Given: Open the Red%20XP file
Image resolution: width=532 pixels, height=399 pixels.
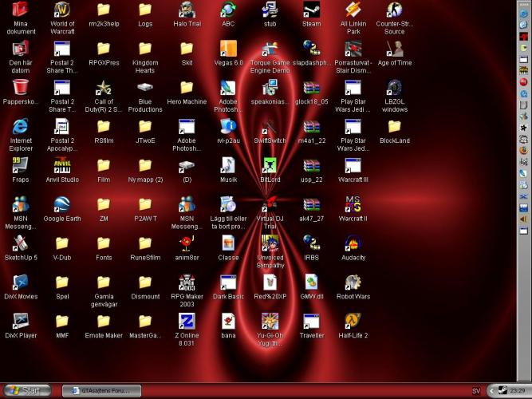Looking at the screenshot, I should pyautogui.click(x=270, y=282).
